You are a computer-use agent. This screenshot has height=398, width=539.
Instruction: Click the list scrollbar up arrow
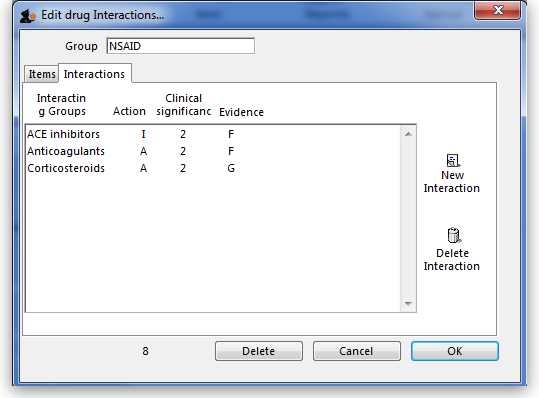pyautogui.click(x=408, y=134)
